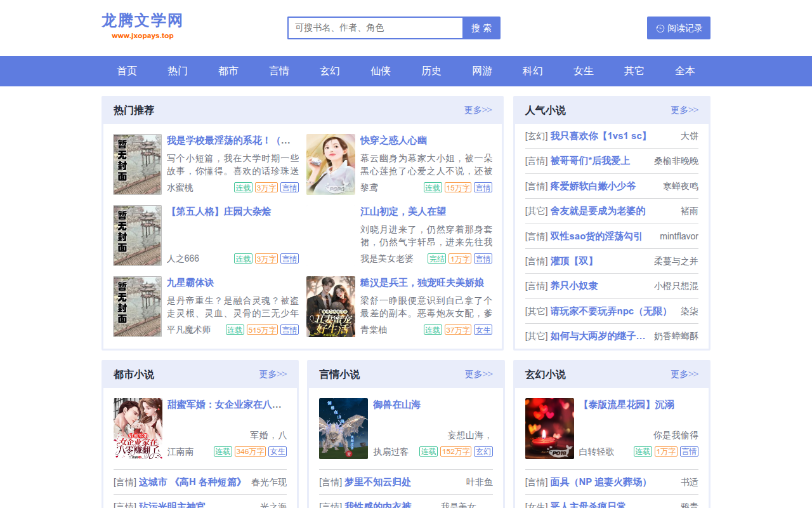812x508 pixels.
Task: Open title link 江山初定，美人在望
Action: pyautogui.click(x=403, y=211)
